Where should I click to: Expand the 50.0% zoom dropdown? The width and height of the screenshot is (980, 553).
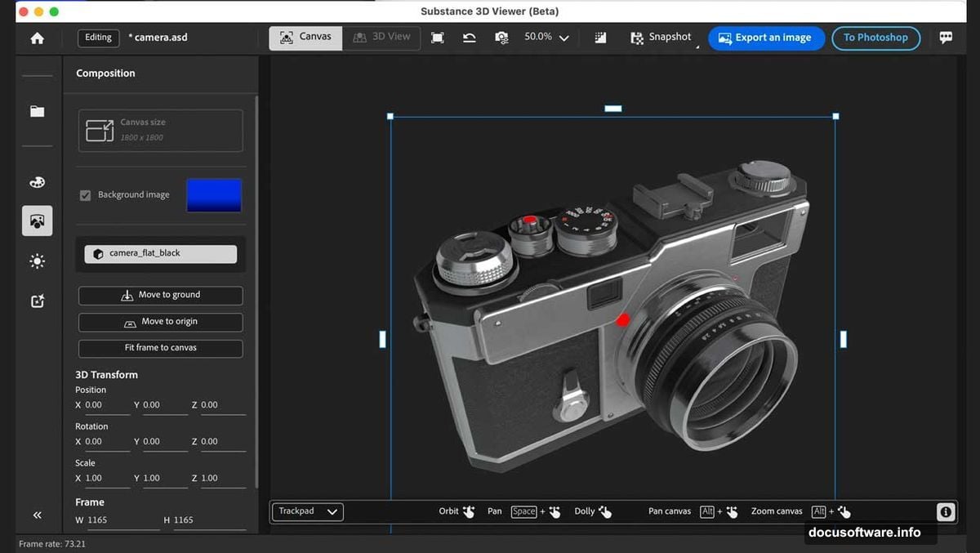click(563, 38)
